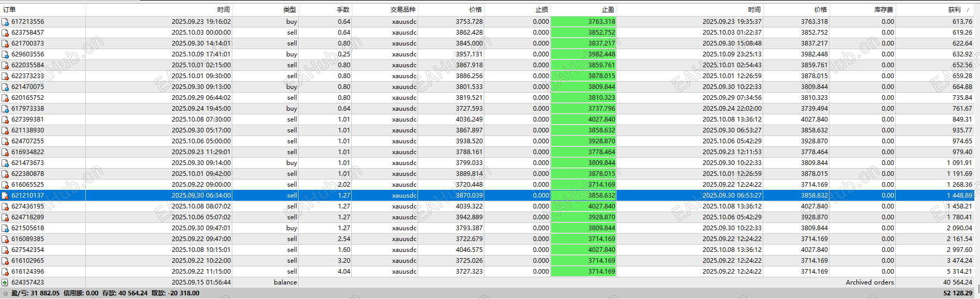The image size is (980, 299).
Task: Click the 止盈 column header
Action: click(608, 10)
